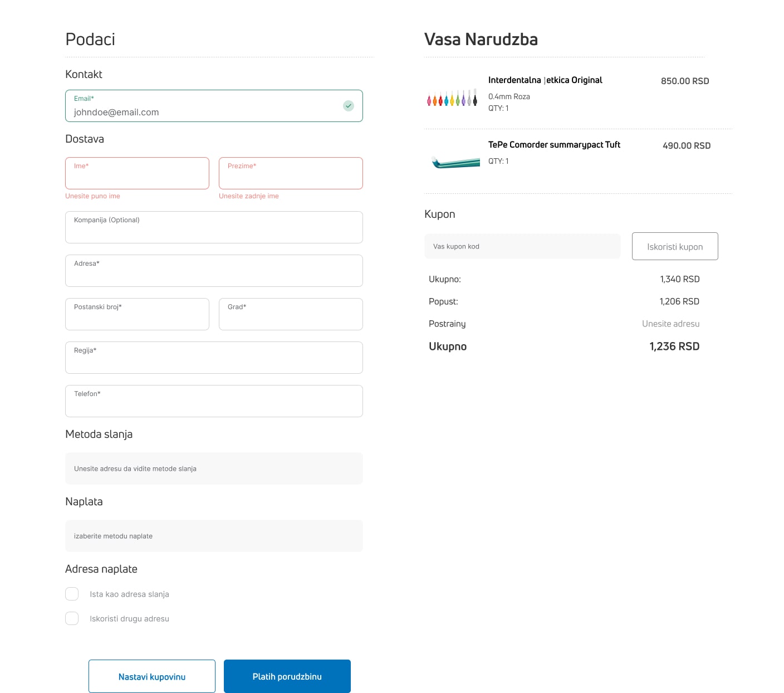This screenshot has height=693, width=784.
Task: Focus the 'Vas kupon kod' input
Action: click(x=522, y=246)
